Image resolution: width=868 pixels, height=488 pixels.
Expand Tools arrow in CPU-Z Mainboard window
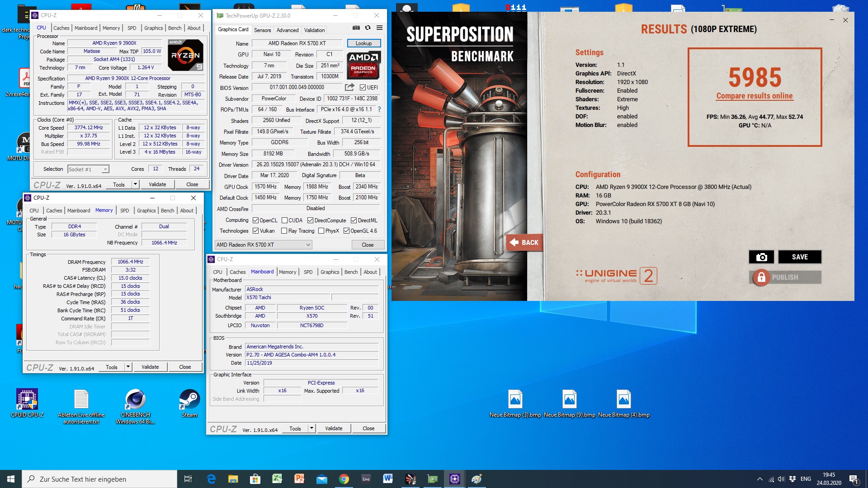(311, 428)
